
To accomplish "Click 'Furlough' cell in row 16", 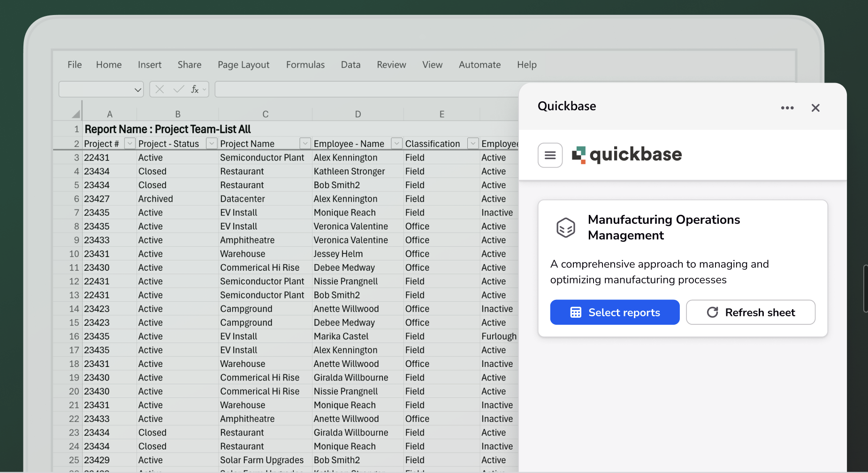I will tap(499, 336).
